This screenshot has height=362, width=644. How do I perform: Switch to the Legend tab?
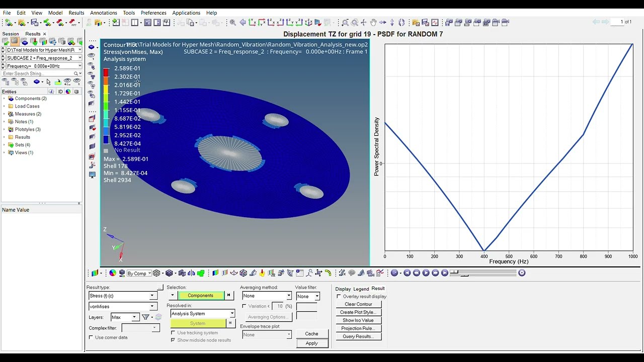361,289
